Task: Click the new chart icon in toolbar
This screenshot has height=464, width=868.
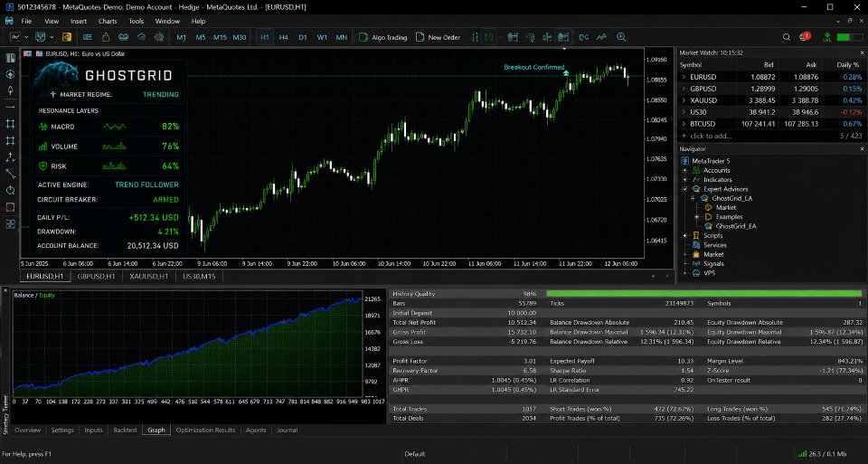Action: (x=15, y=37)
